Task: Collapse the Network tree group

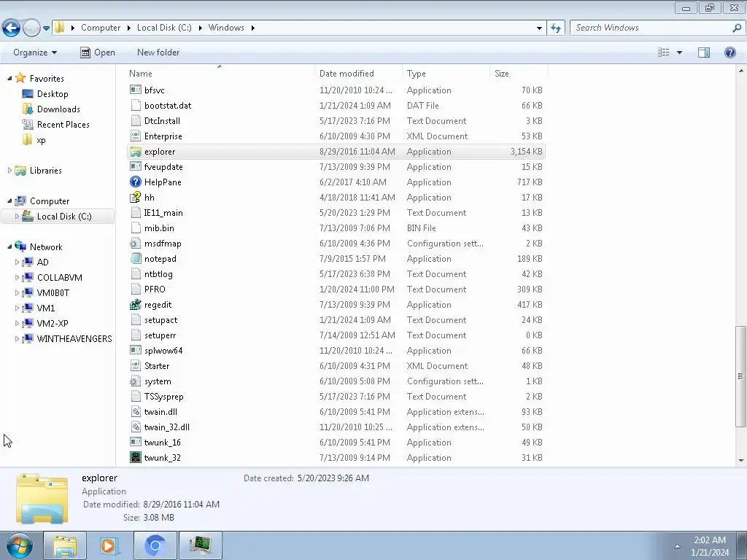Action: (x=9, y=246)
